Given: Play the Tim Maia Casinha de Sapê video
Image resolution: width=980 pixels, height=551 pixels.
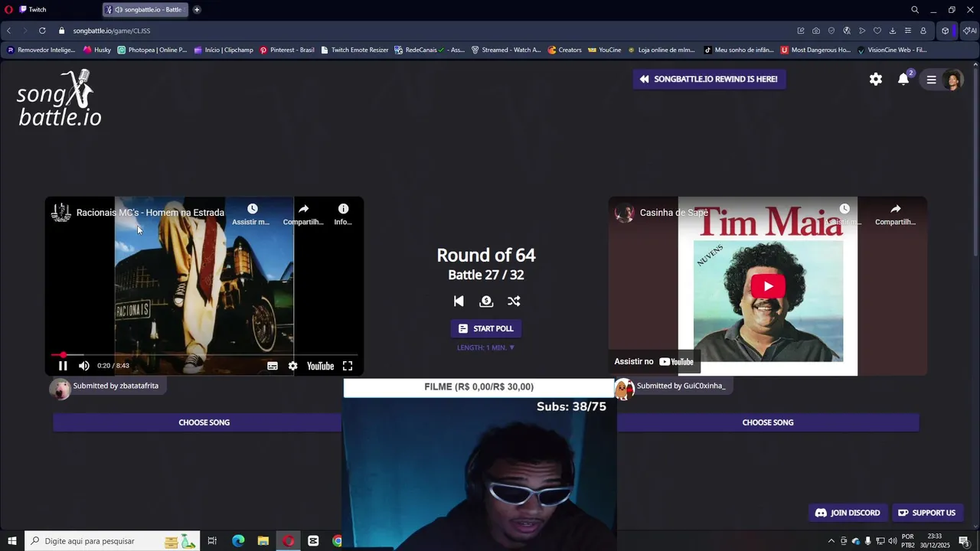Looking at the screenshot, I should coord(768,286).
